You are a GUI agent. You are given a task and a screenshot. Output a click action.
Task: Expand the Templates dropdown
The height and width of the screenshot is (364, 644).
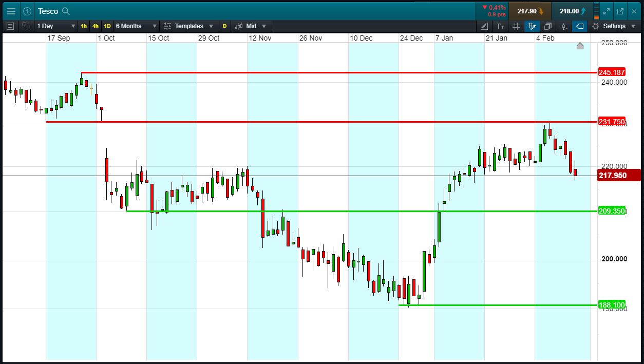pos(190,26)
